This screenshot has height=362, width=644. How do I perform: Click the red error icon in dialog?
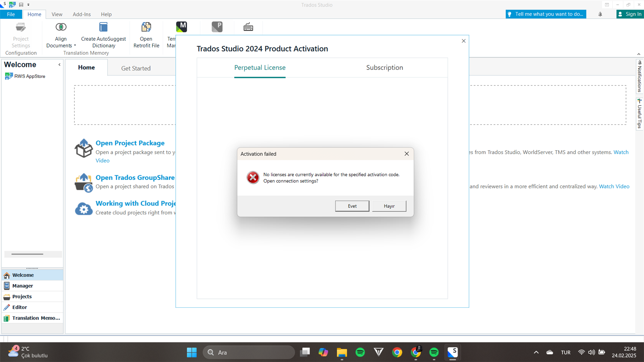click(253, 177)
